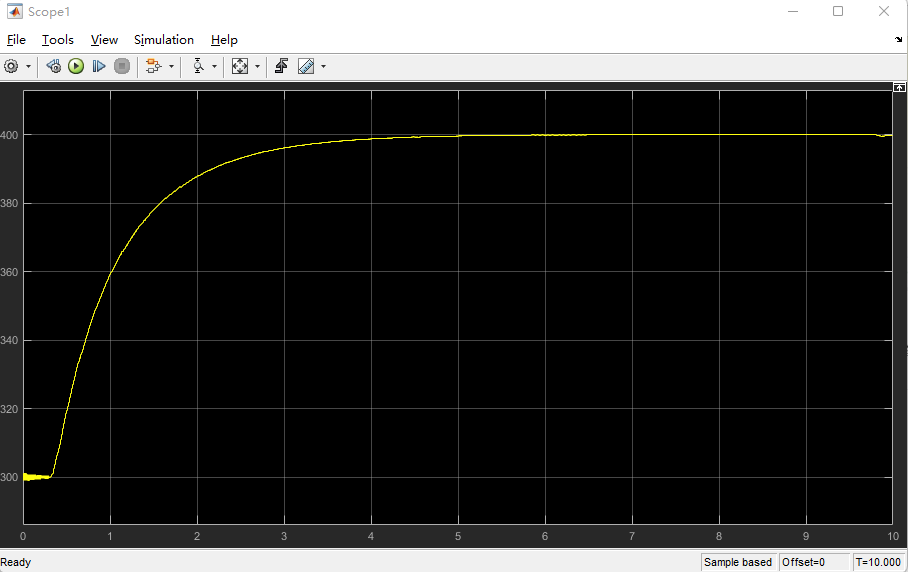Click the Scale Axes Limits icon
Screen dimensions: 908x572
click(240, 66)
